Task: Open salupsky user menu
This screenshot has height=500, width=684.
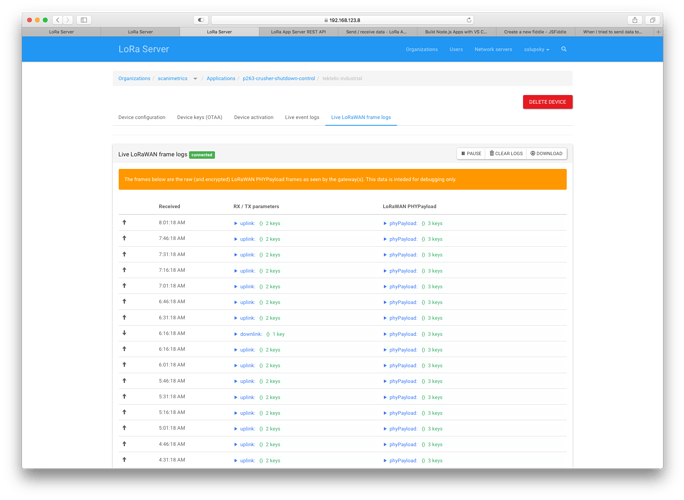Action: point(536,49)
